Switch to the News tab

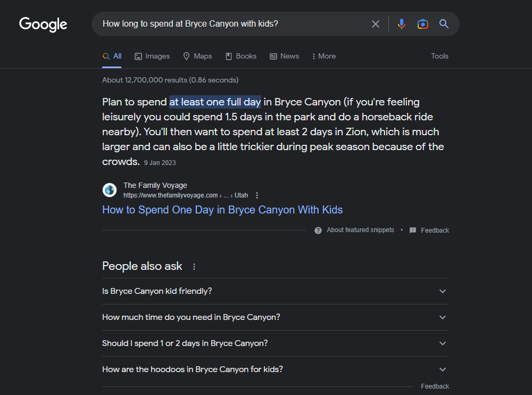click(x=284, y=56)
